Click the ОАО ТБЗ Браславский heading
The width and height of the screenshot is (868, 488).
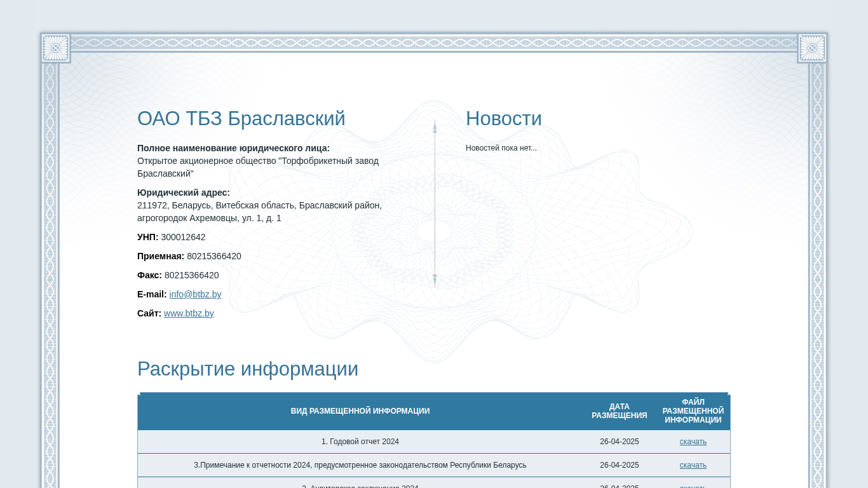pos(241,119)
